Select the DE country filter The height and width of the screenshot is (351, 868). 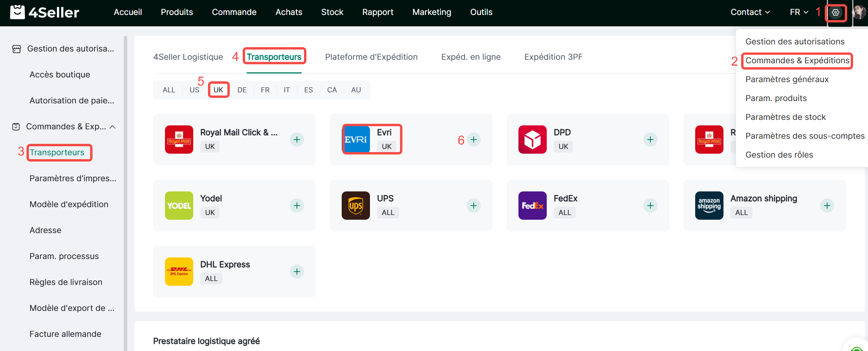coord(242,90)
